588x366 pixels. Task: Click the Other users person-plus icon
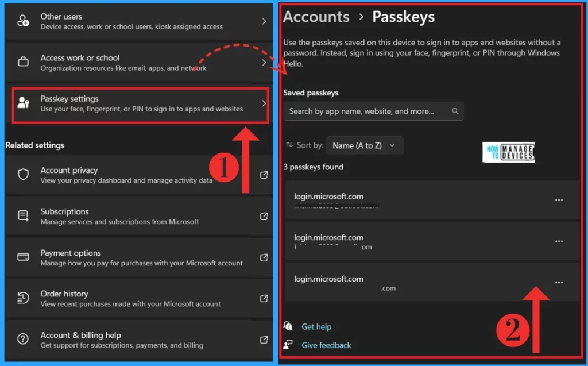point(23,21)
